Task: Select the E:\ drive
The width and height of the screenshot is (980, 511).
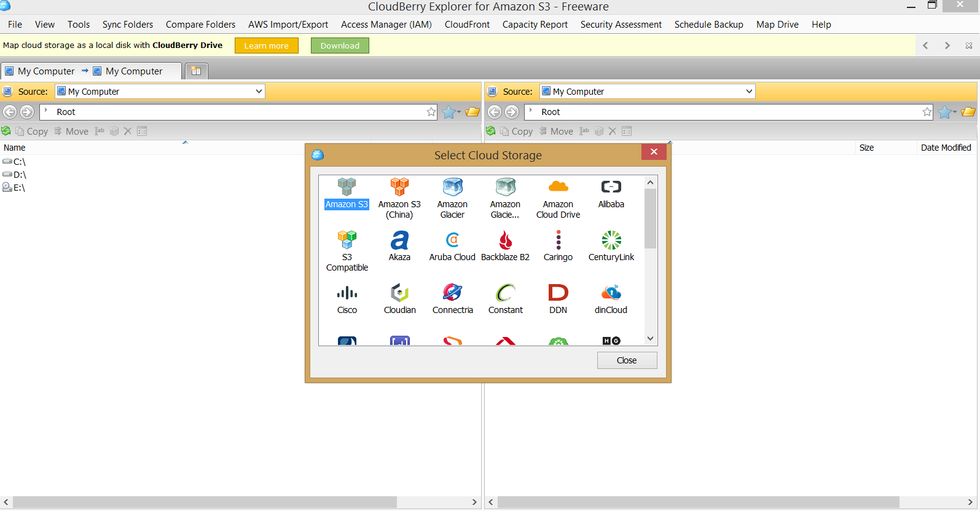Action: (14, 188)
